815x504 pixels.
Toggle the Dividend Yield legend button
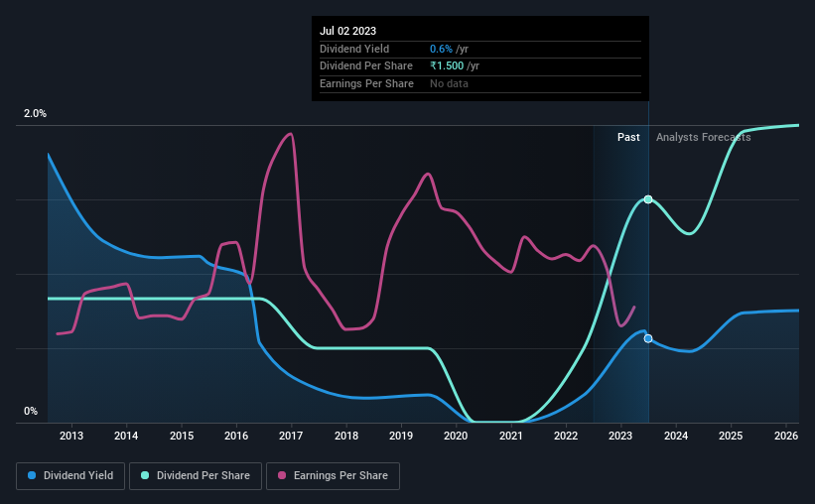click(x=70, y=476)
